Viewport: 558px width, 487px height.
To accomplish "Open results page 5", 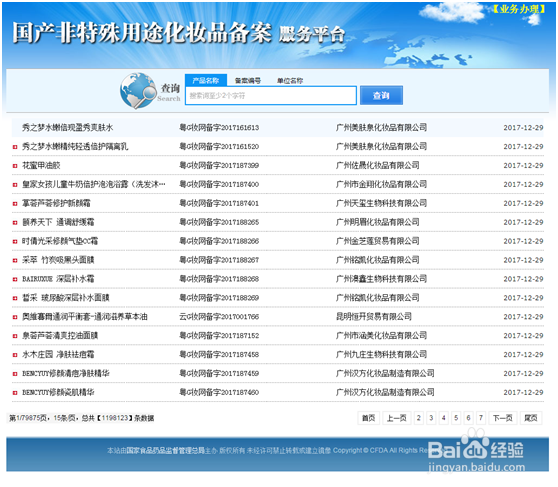I will coord(456,418).
